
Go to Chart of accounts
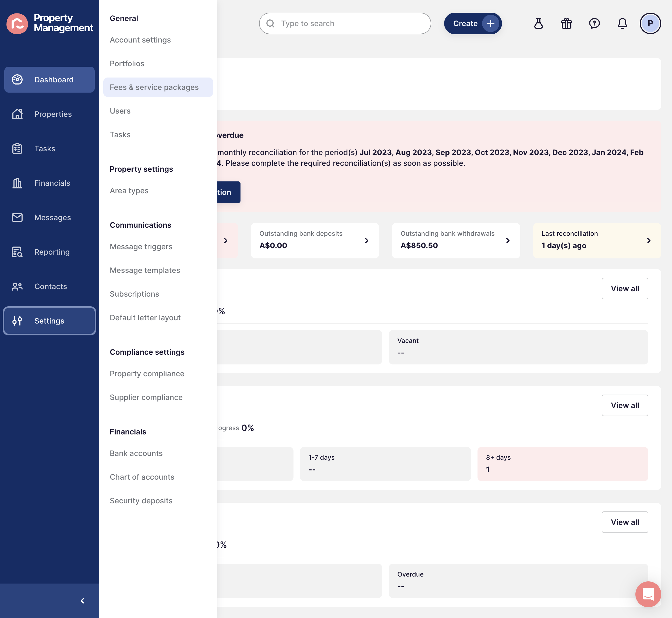142,477
